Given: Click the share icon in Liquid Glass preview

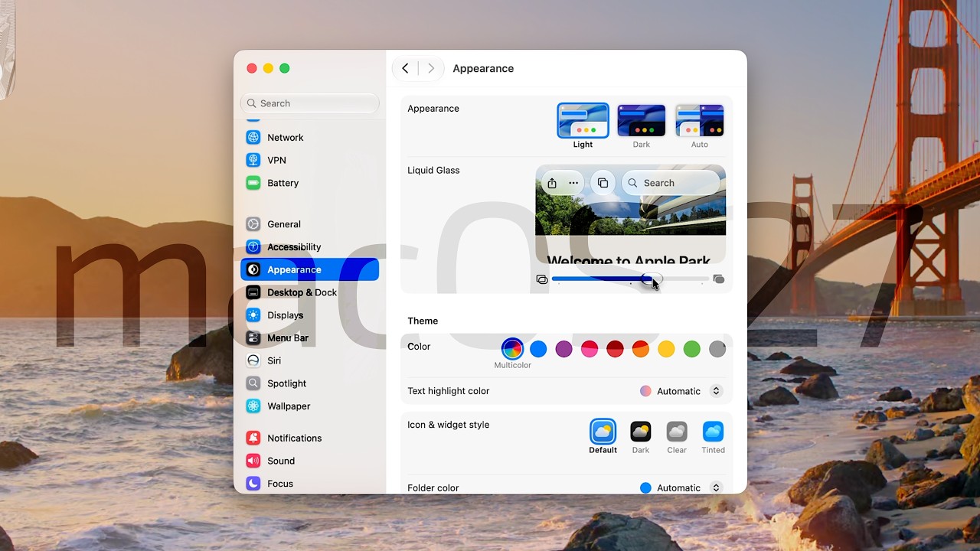Looking at the screenshot, I should 552,183.
